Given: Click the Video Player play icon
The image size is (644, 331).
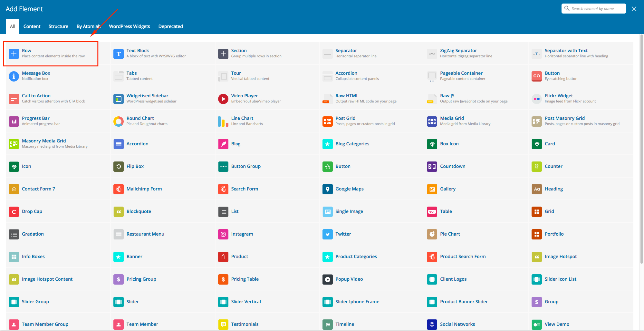Looking at the screenshot, I should (223, 99).
